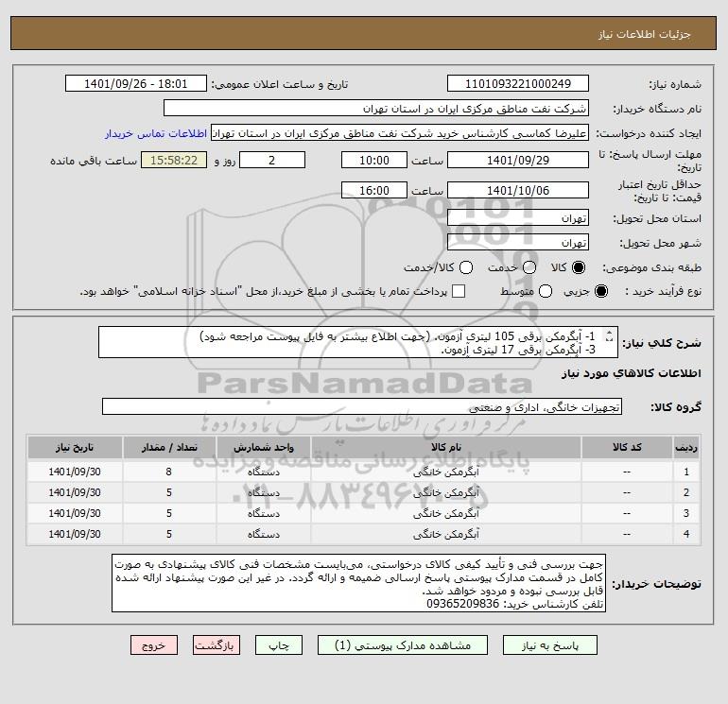Click the buyer organization name field
728x704 pixels.
[x=376, y=109]
